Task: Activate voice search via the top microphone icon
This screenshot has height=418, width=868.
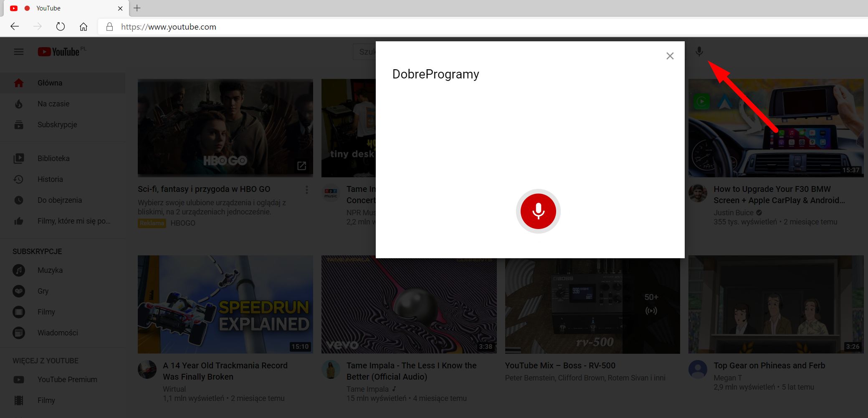Action: pyautogui.click(x=699, y=52)
